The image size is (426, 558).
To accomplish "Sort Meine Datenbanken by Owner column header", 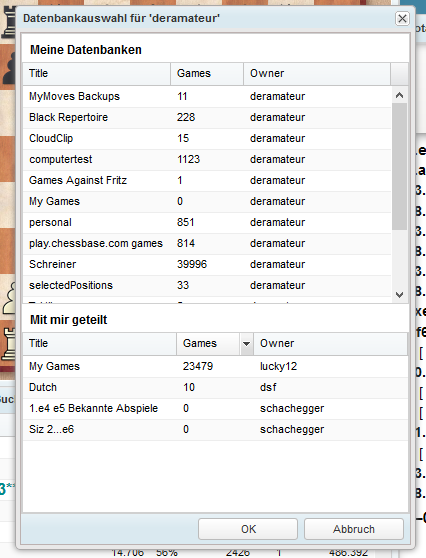I will pos(317,74).
